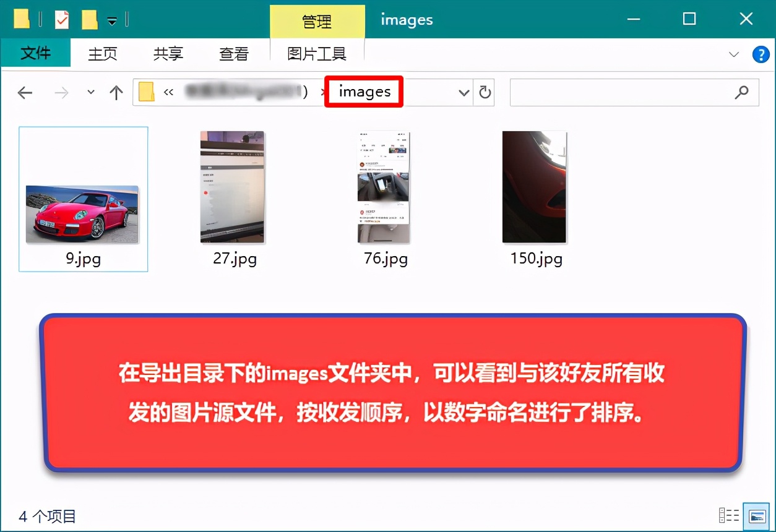The width and height of the screenshot is (776, 532).
Task: Click the refresh icon in the address bar
Action: tap(485, 92)
